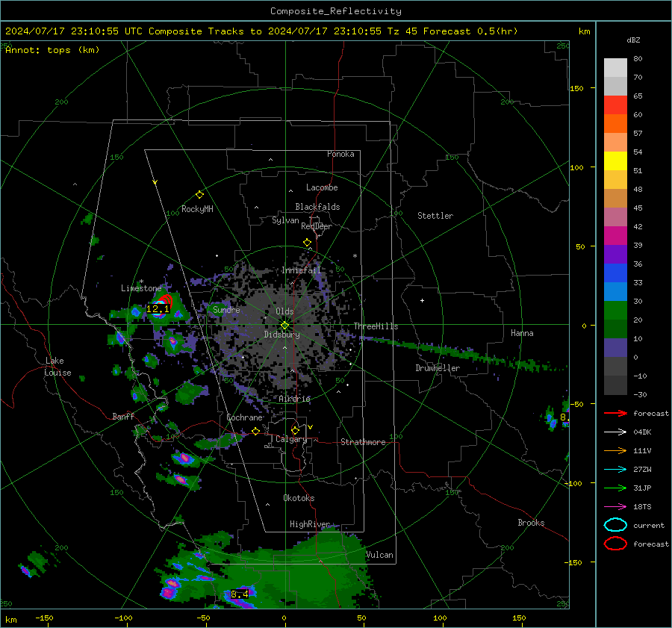
Task: Click the Calgary city label
Action: pos(291,439)
